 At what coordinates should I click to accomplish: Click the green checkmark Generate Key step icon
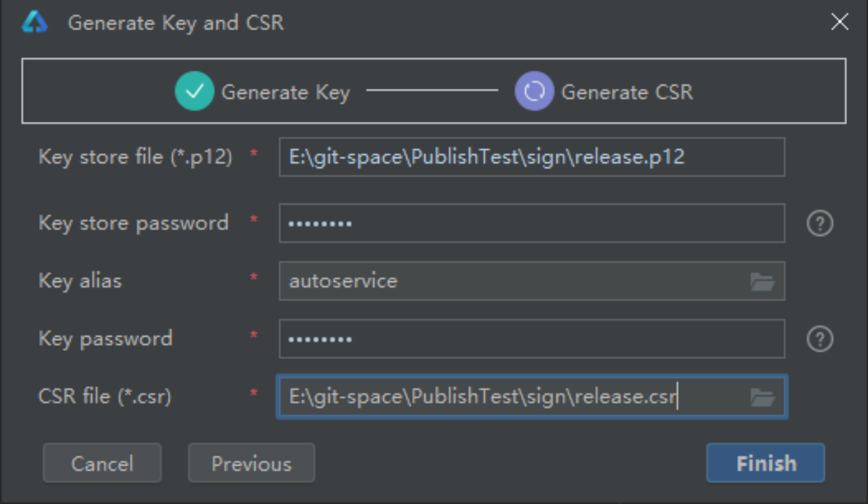[194, 92]
